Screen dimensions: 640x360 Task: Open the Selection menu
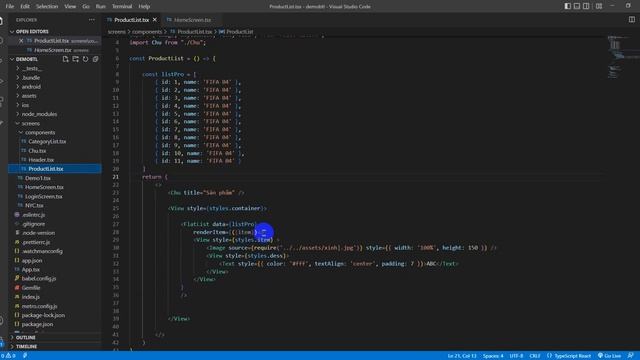(47, 6)
